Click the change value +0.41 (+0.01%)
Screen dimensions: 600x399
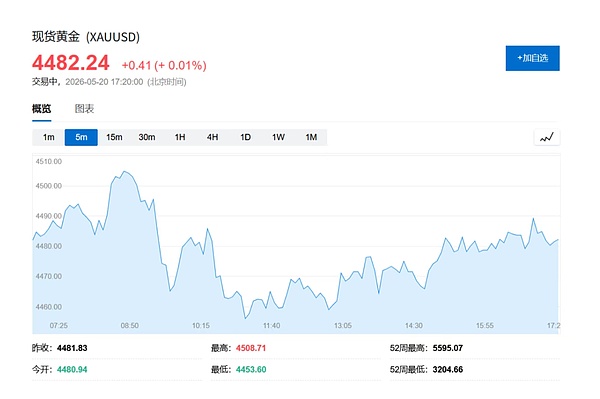click(x=164, y=65)
